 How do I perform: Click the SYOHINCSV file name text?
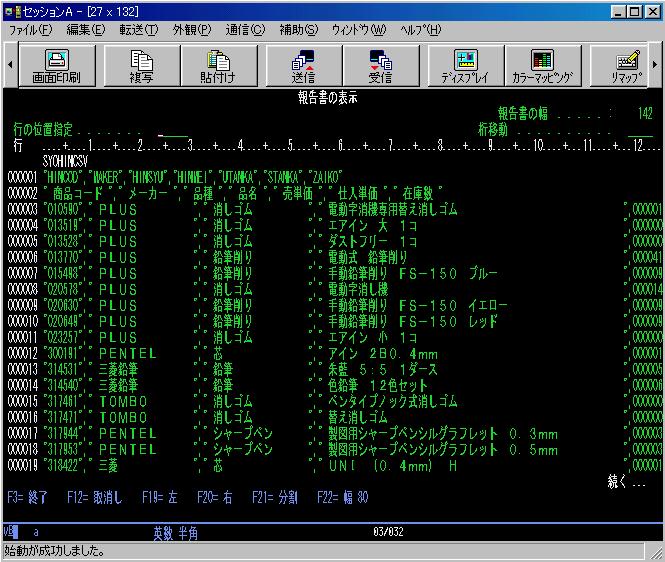pos(65,161)
